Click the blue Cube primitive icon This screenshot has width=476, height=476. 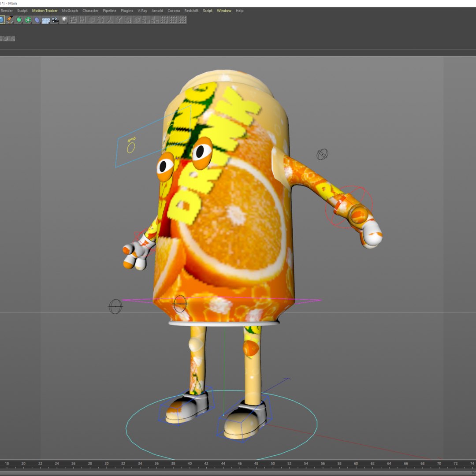pyautogui.click(x=1, y=20)
